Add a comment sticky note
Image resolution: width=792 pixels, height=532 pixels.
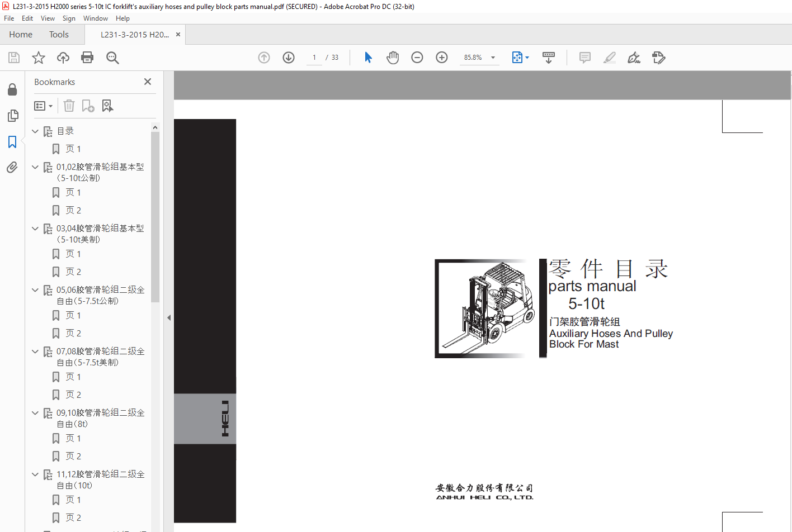point(585,58)
